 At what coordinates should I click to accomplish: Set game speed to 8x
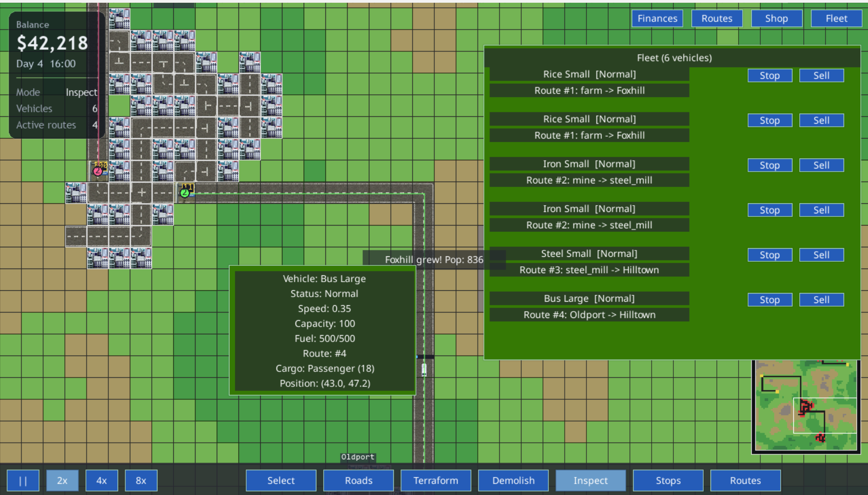pyautogui.click(x=141, y=481)
